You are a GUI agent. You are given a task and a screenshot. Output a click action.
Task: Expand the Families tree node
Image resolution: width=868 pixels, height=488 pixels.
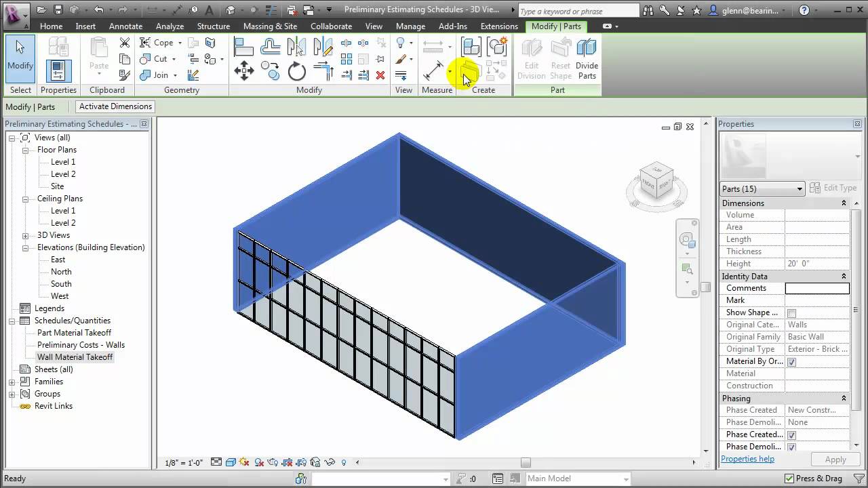coord(12,382)
